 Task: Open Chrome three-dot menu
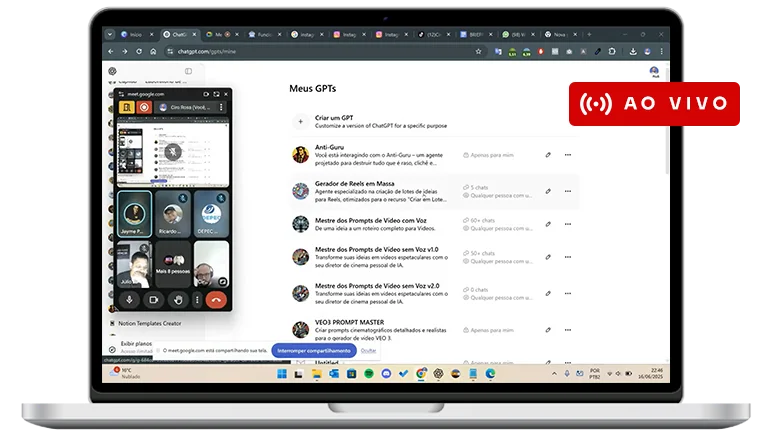click(661, 51)
